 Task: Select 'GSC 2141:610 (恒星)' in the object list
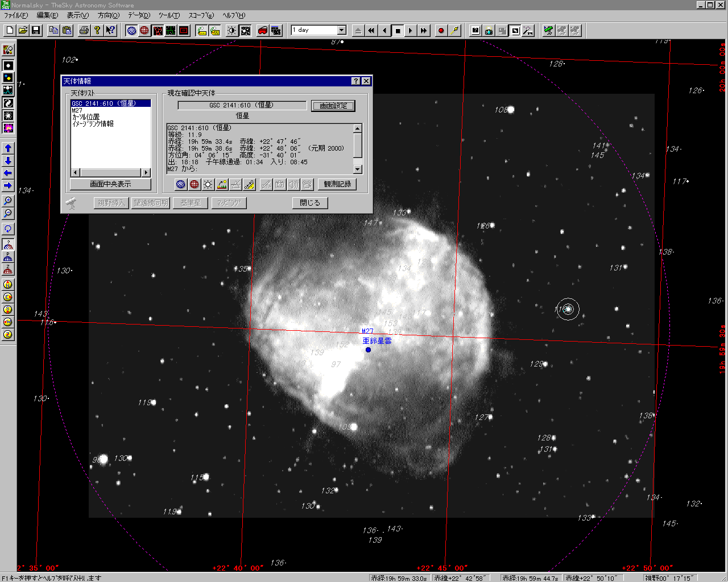coord(111,103)
